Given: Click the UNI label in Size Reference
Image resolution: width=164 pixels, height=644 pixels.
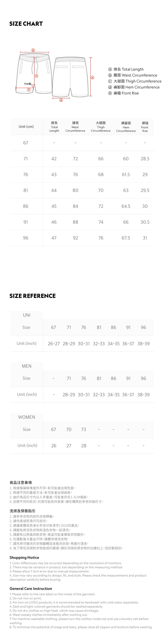Looking at the screenshot, I should click(x=26, y=315).
